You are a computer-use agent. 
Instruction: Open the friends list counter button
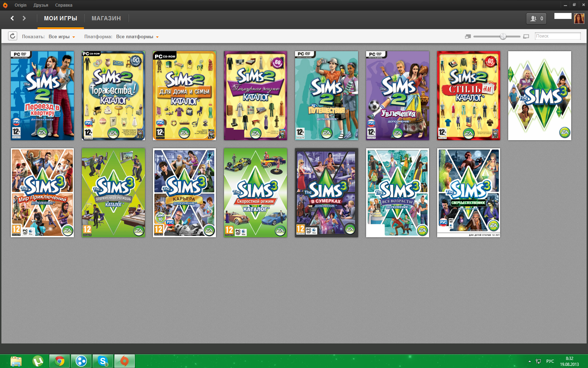coord(536,19)
